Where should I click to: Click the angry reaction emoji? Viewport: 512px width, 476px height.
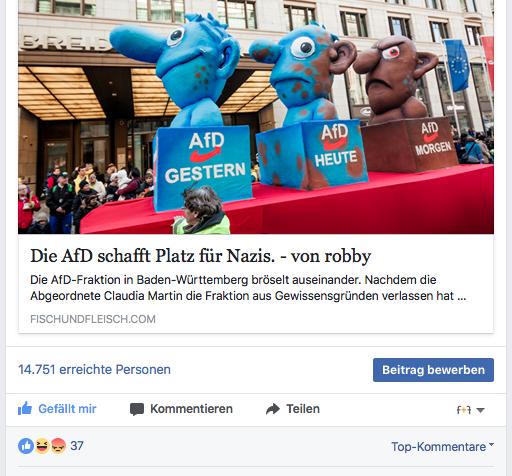click(x=58, y=446)
